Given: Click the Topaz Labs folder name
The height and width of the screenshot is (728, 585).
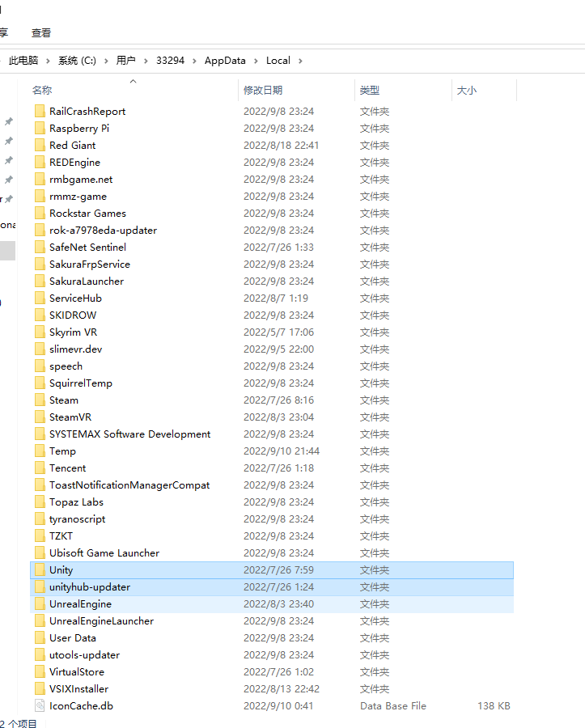Looking at the screenshot, I should click(77, 502).
